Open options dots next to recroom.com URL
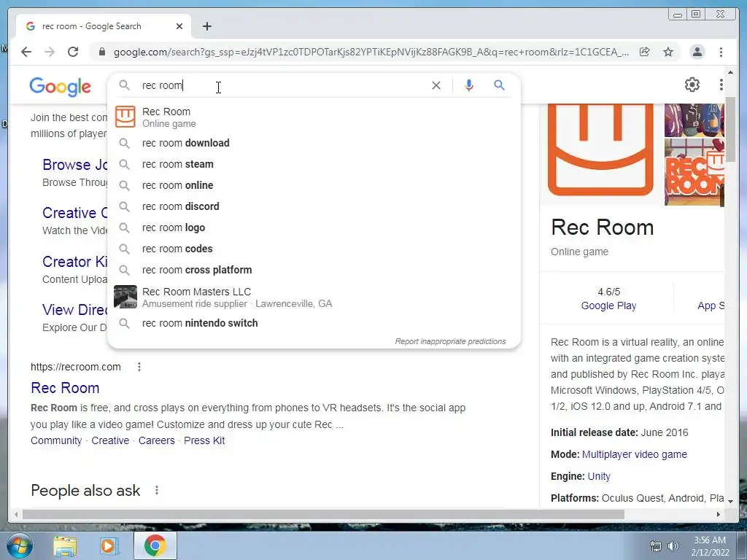The image size is (747, 560). [139, 367]
